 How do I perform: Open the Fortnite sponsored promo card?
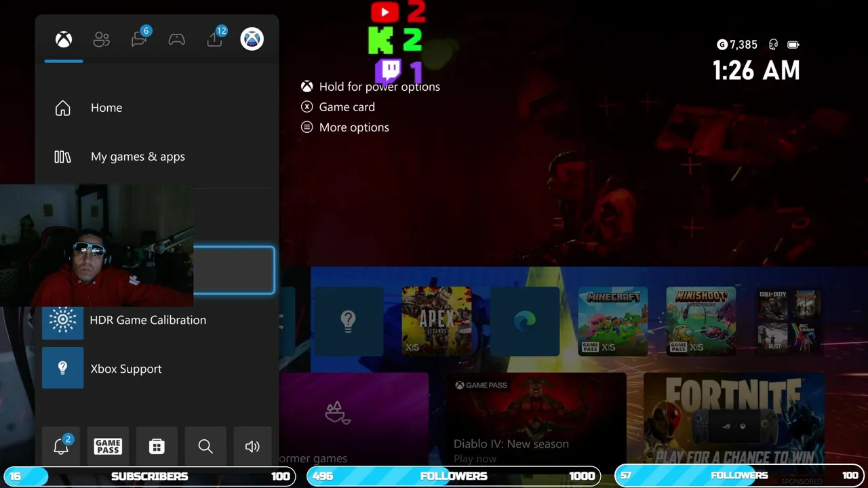734,419
